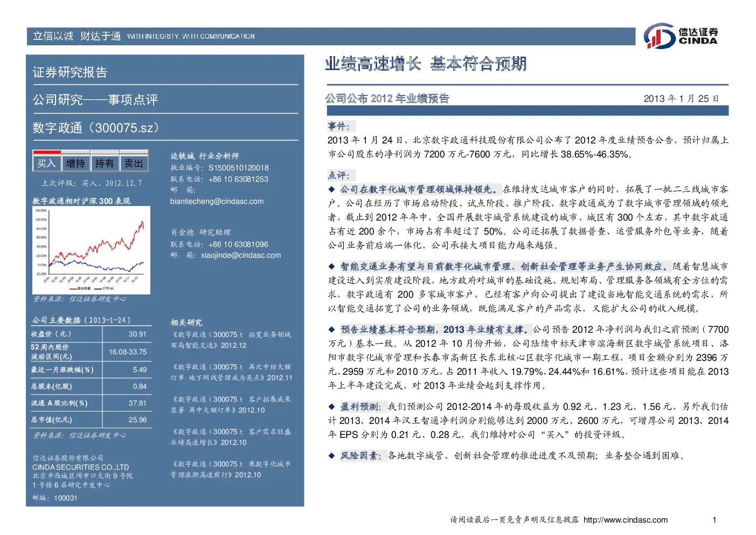Click the 52-week range value 16.08-33.75
This screenshot has width=756, height=535.
tap(128, 352)
